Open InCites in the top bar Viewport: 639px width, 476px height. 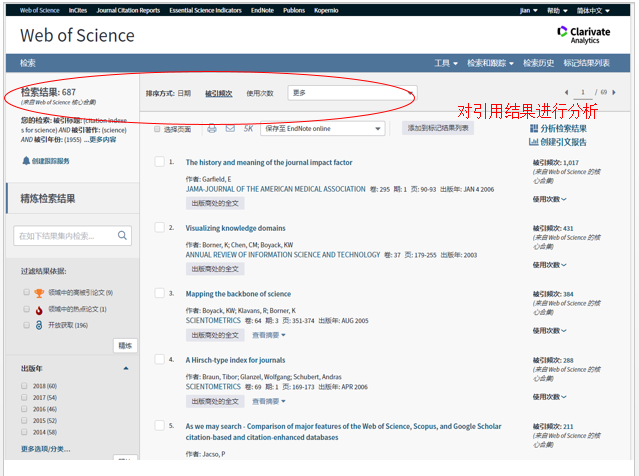tap(78, 10)
